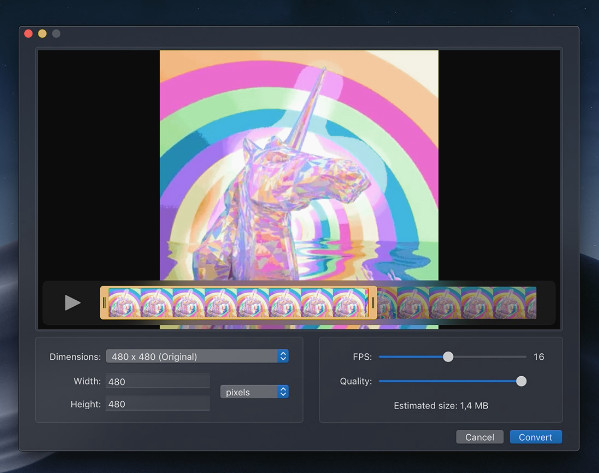Minimize window with yellow button
The height and width of the screenshot is (473, 599).
(x=42, y=34)
